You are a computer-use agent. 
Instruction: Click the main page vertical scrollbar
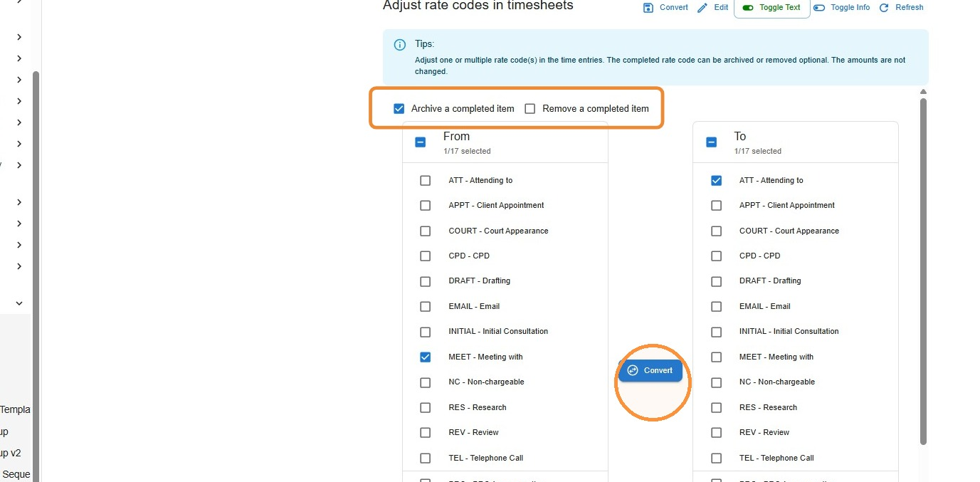pos(923,271)
